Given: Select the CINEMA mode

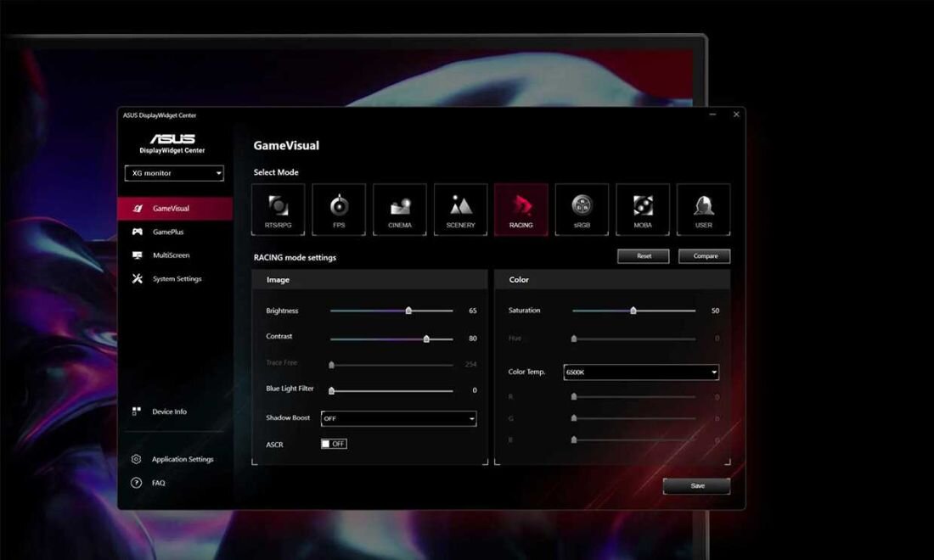Looking at the screenshot, I should (399, 209).
